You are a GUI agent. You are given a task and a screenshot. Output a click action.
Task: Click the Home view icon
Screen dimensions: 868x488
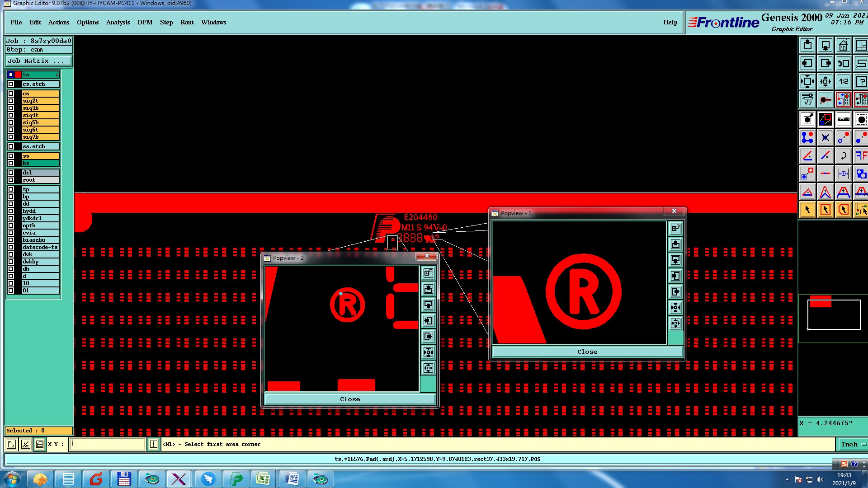click(x=843, y=46)
